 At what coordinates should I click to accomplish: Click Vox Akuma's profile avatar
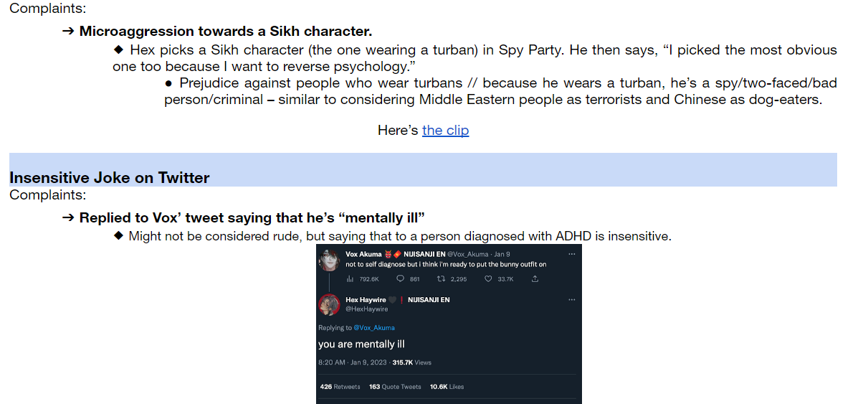click(329, 259)
